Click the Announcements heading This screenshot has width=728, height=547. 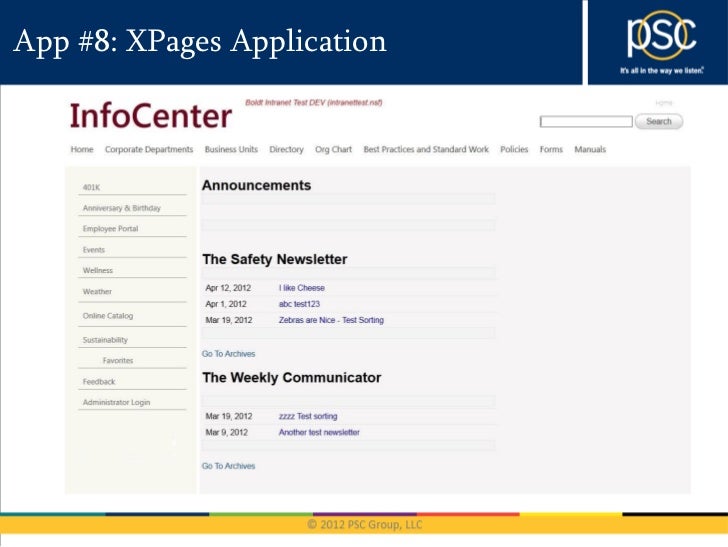[x=256, y=185]
